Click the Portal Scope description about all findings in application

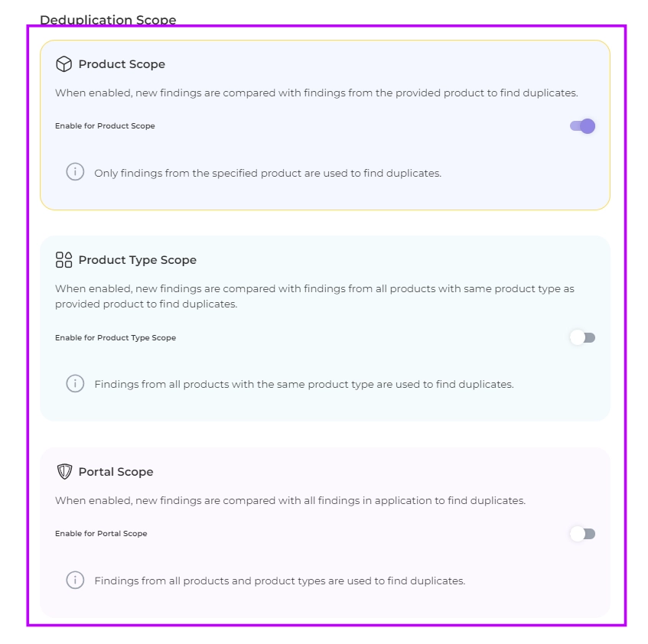click(x=290, y=501)
